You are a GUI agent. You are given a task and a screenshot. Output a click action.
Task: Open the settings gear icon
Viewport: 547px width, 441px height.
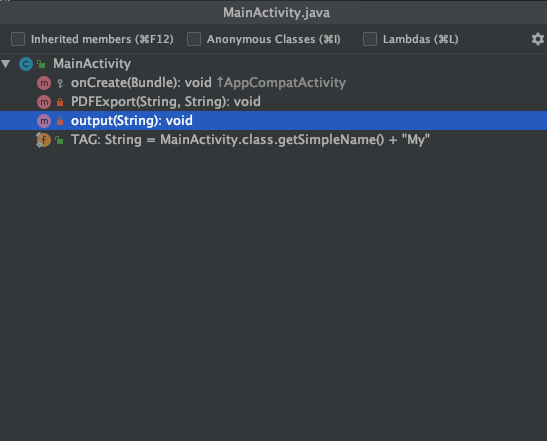coord(538,39)
